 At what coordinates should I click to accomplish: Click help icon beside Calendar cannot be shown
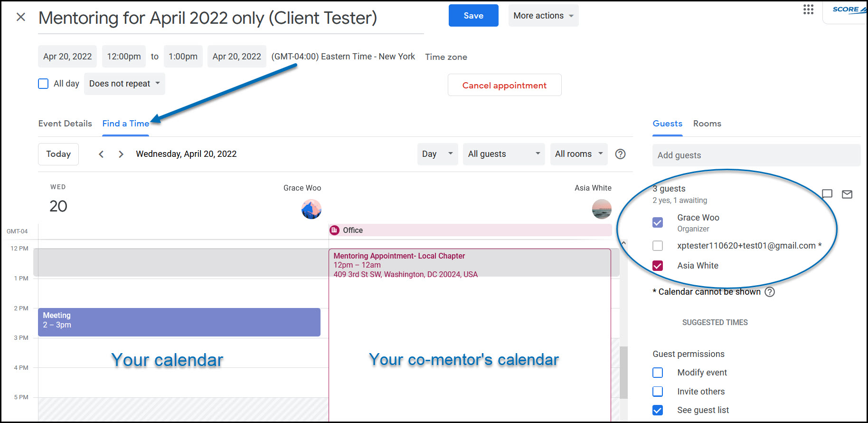(770, 292)
